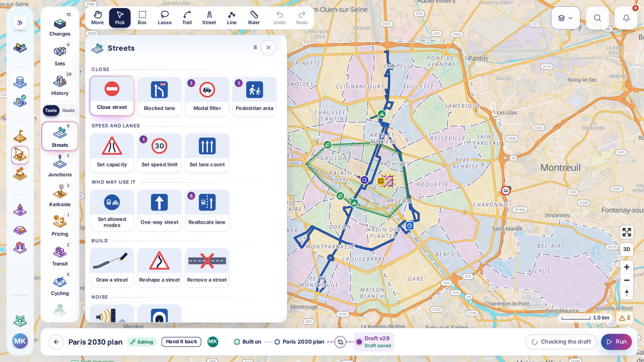The image size is (644, 362).
Task: Open the compare branch icon
Action: coord(341,342)
